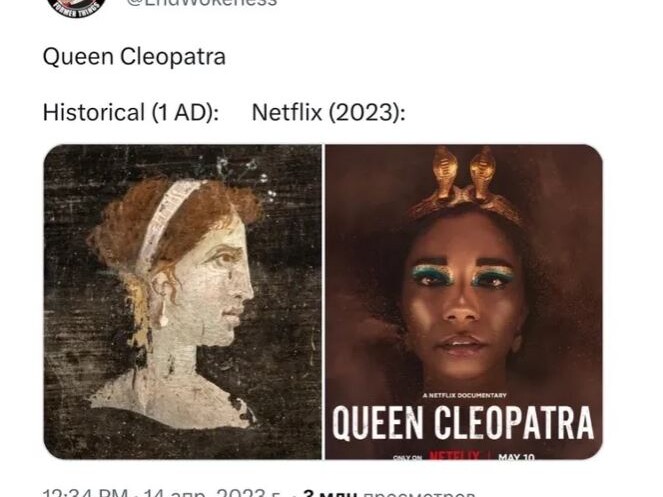Image resolution: width=663 pixels, height=497 pixels.
Task: Click the "A NETFLIX DOCUMENTARY" poster caption
Action: (x=464, y=395)
